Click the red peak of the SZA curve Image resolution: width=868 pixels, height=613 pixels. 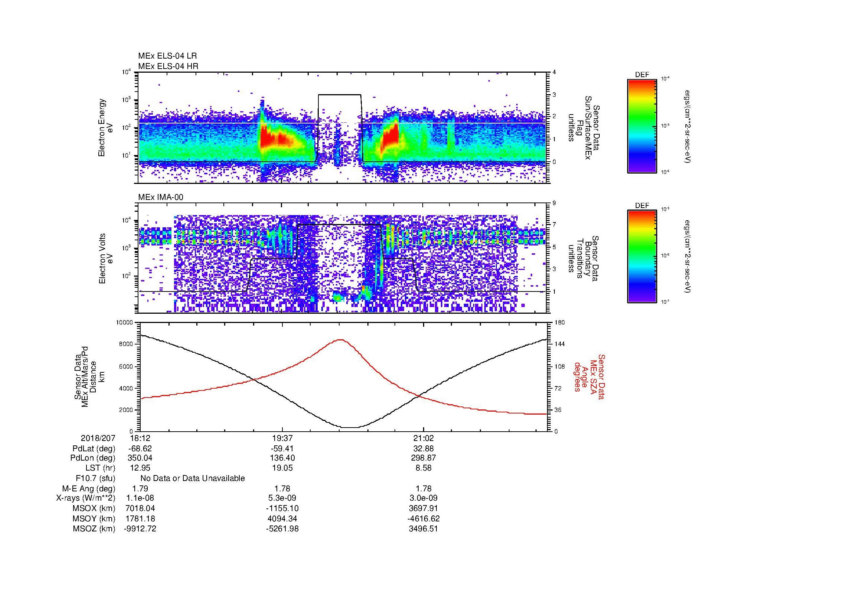[x=341, y=340]
